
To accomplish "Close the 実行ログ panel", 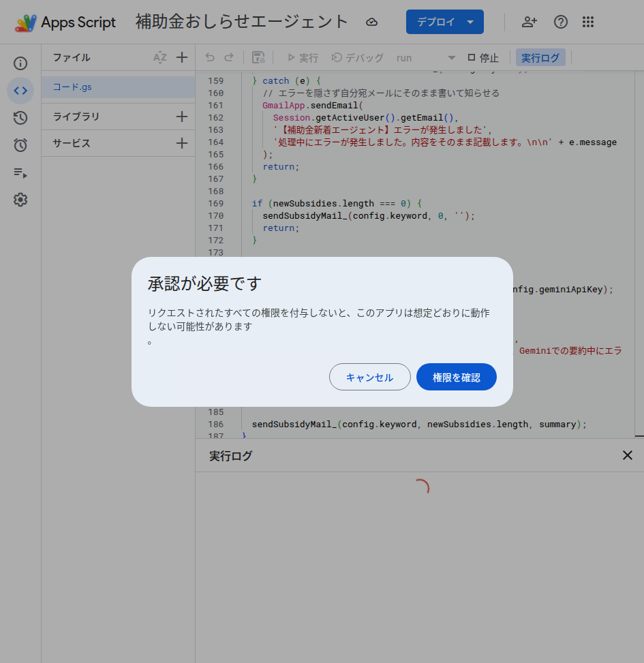I will (x=628, y=455).
